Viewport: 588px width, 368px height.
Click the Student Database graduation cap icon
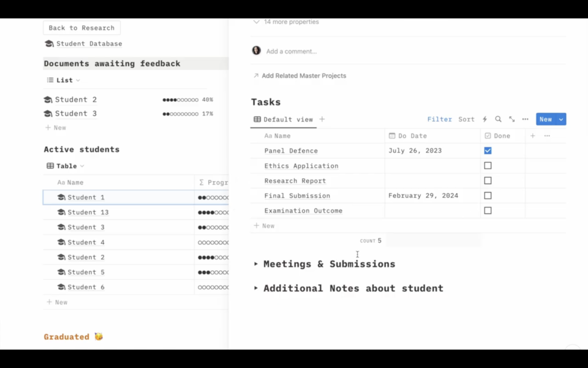pos(49,44)
